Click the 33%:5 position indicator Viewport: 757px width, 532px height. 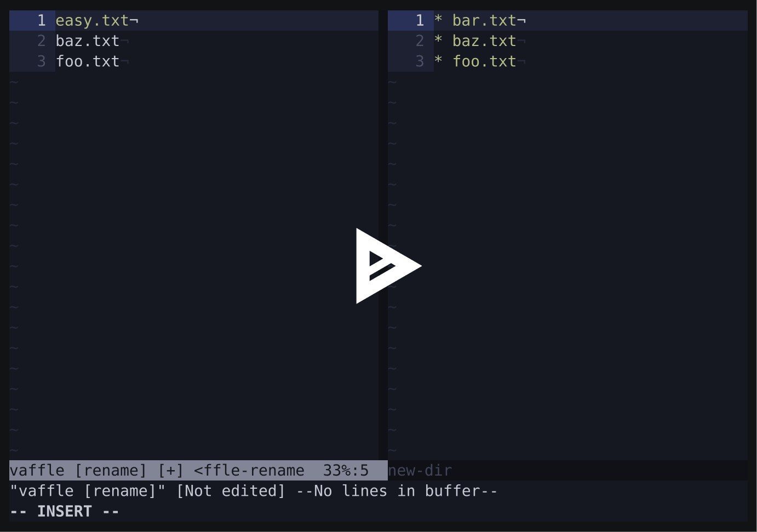[x=346, y=471]
